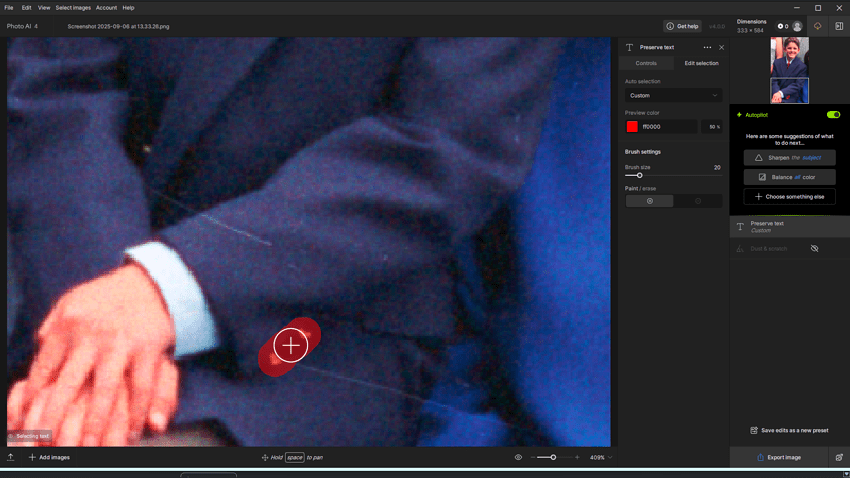Click the Export image button

click(x=778, y=457)
